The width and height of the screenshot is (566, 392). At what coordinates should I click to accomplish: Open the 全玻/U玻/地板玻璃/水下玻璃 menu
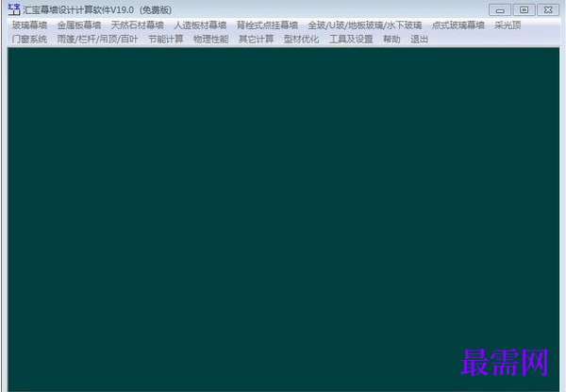365,25
